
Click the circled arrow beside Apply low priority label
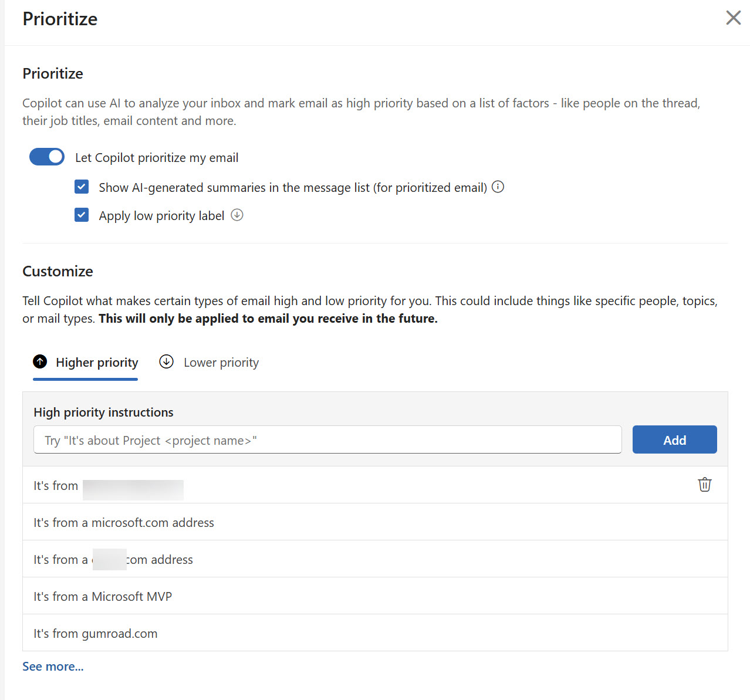pyautogui.click(x=237, y=215)
